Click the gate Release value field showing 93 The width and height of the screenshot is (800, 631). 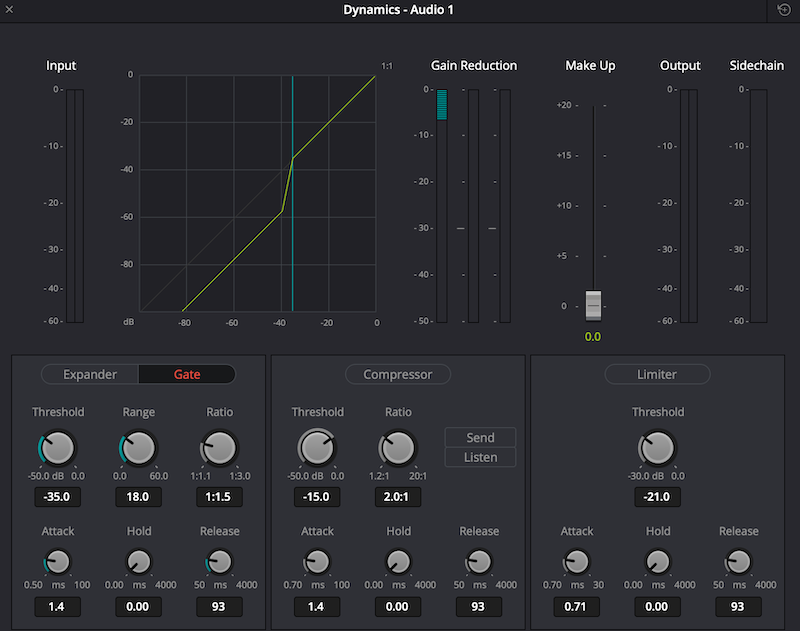[x=218, y=607]
